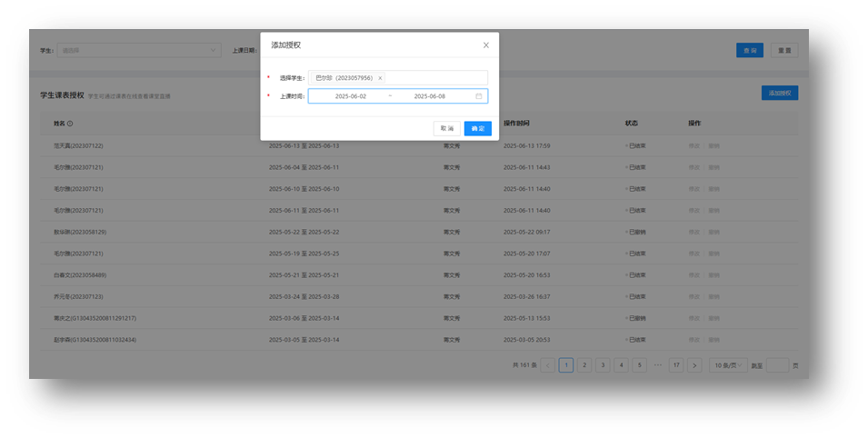868x438 pixels.
Task: Click 已结束 status in 2025-03-26 16:37 row
Action: tap(637, 297)
